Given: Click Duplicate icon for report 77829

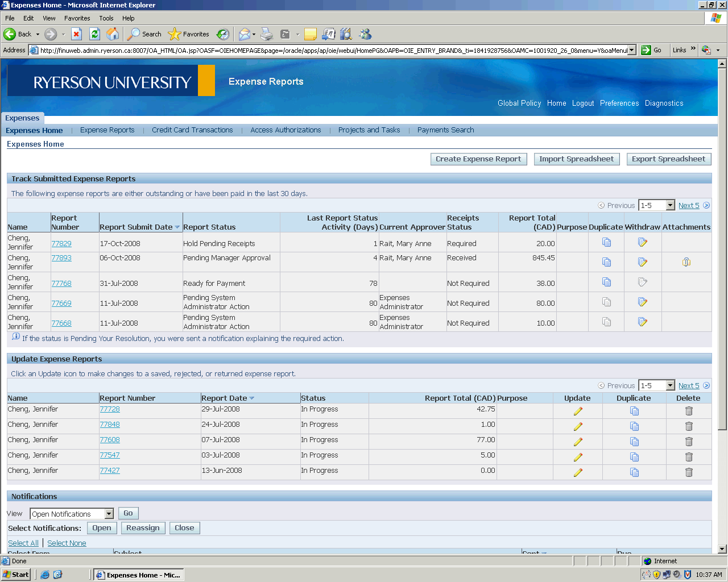Looking at the screenshot, I should tap(606, 243).
